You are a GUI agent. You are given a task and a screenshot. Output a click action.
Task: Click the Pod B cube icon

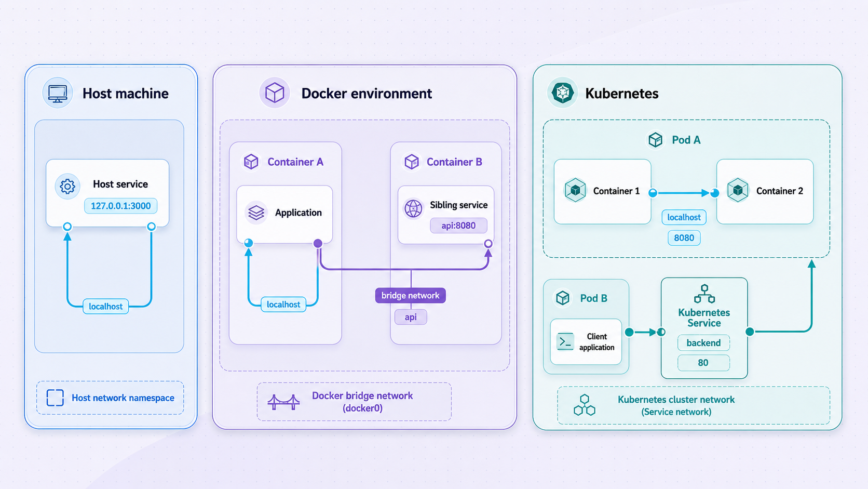tap(563, 298)
